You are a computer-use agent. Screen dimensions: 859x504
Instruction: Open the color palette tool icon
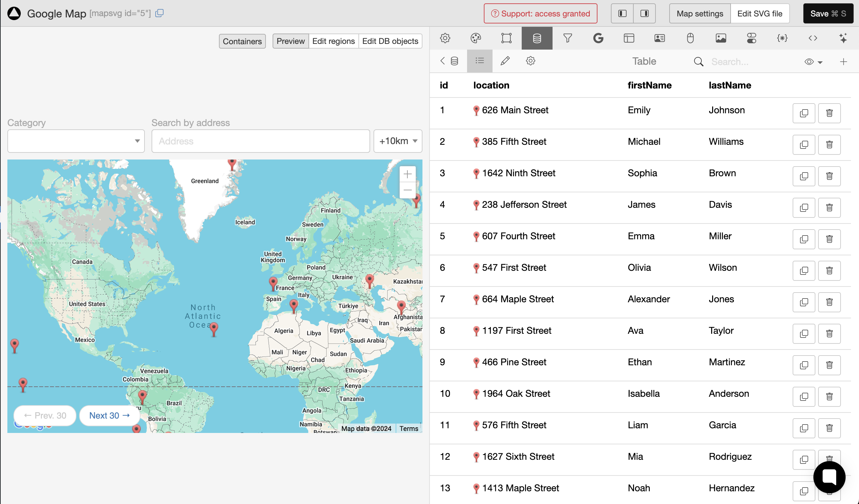(475, 39)
